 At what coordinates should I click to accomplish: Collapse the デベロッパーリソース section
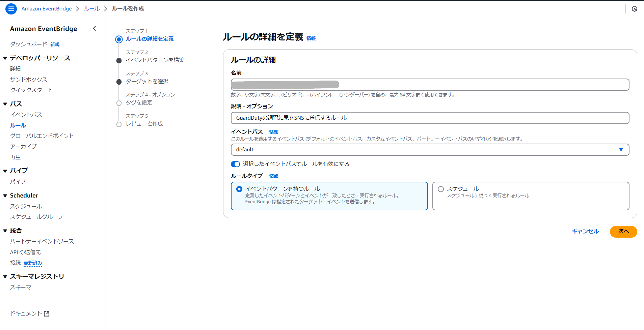click(x=5, y=58)
